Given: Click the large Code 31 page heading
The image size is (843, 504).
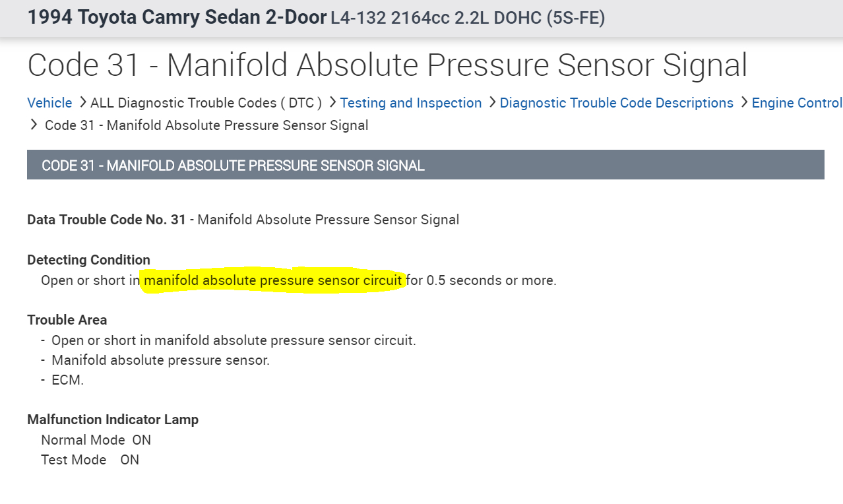Looking at the screenshot, I should pos(387,65).
